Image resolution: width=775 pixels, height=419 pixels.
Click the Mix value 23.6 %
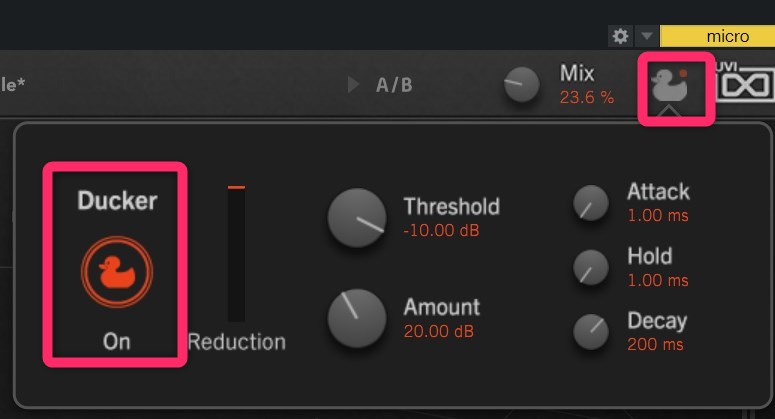pos(587,97)
